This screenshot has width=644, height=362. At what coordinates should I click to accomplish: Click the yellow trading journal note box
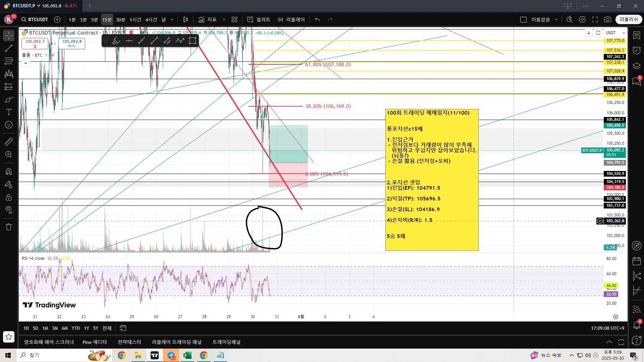(432, 179)
